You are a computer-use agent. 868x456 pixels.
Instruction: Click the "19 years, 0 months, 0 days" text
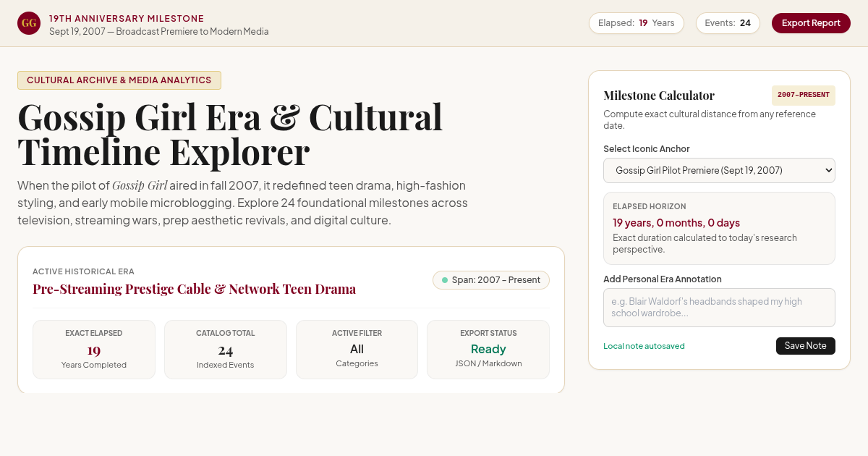[676, 223]
